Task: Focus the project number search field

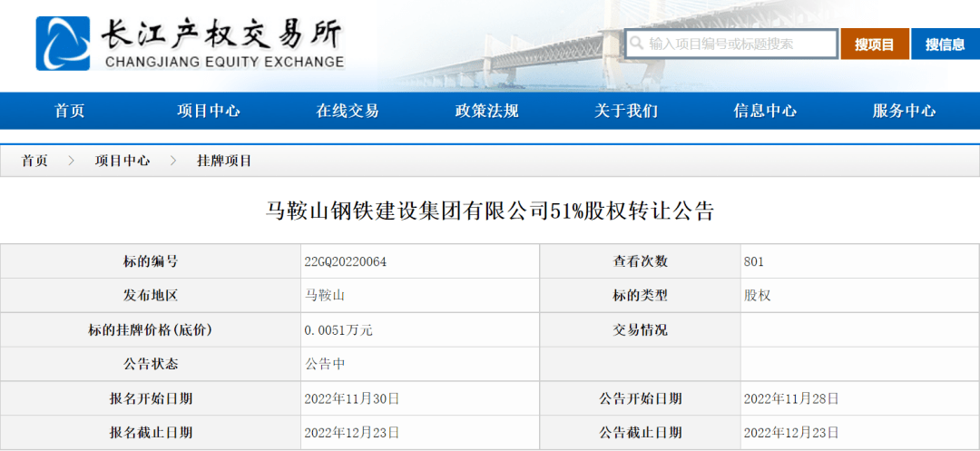Action: 731,44
